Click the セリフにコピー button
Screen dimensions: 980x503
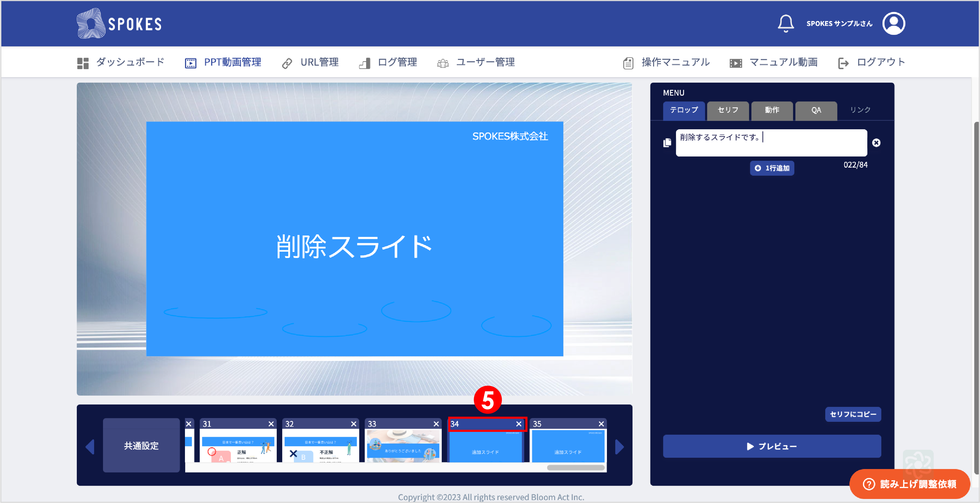click(853, 414)
